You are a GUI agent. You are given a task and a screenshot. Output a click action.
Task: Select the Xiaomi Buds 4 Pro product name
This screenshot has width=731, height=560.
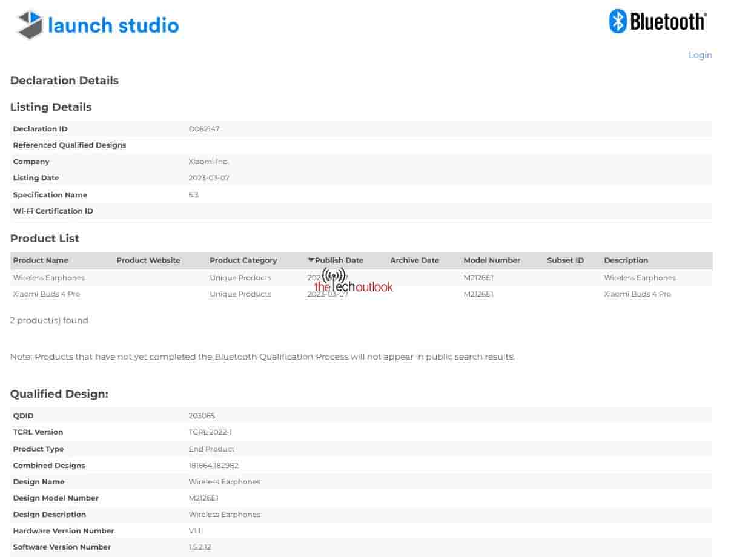pos(47,294)
